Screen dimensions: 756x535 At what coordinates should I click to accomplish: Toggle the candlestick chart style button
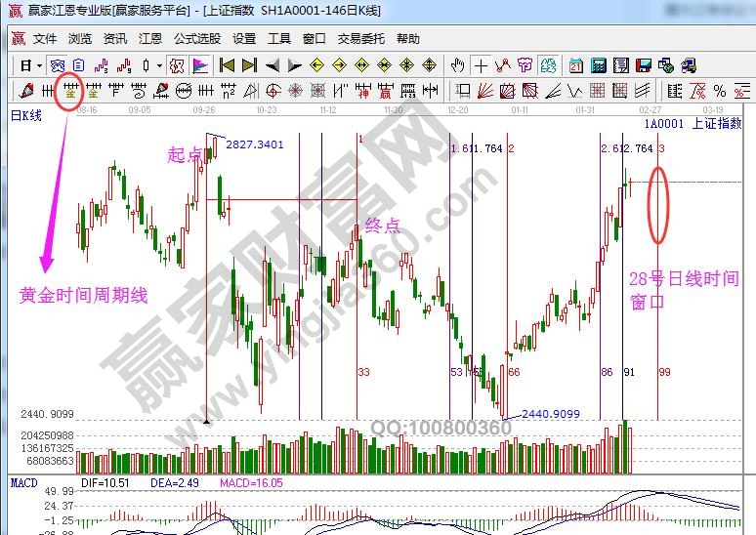pyautogui.click(x=147, y=65)
